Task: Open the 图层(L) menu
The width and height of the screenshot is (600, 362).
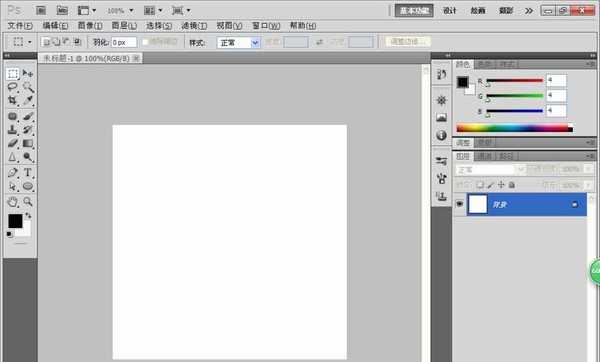Action: point(124,26)
